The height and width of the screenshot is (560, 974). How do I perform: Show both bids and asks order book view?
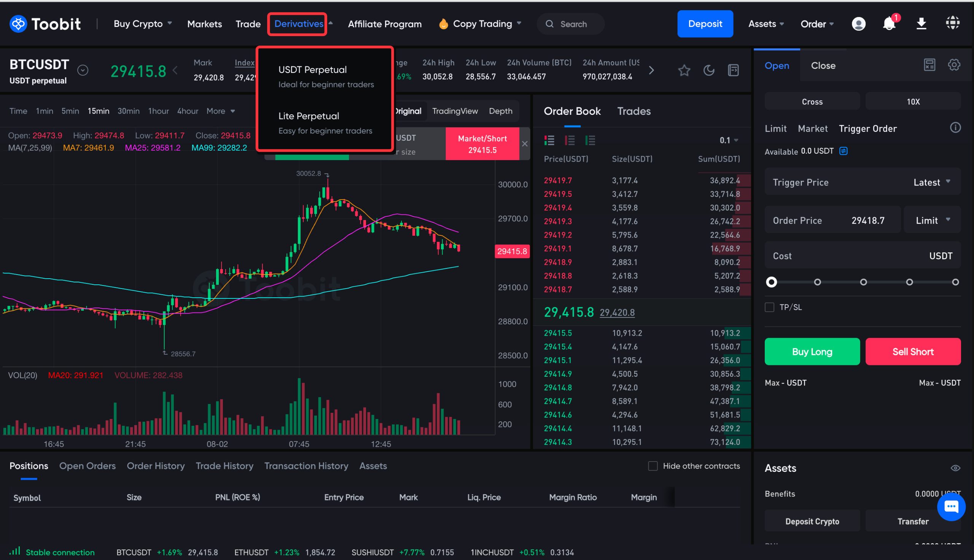(x=549, y=140)
